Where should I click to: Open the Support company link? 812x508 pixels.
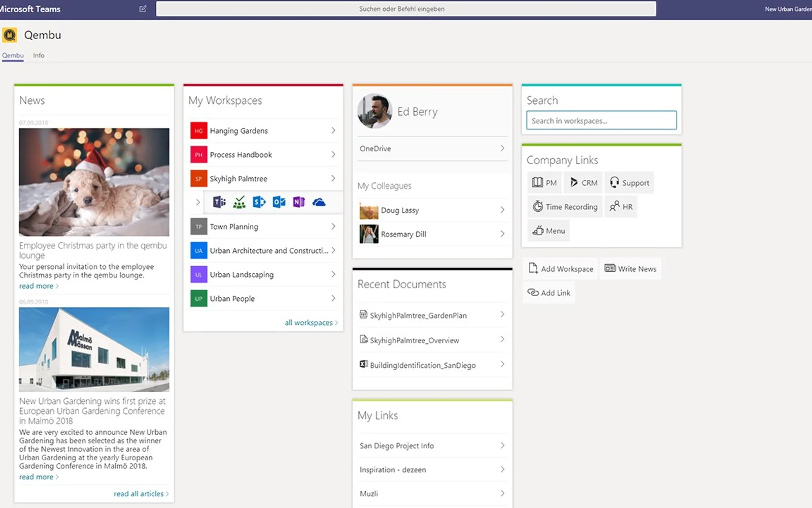[629, 183]
